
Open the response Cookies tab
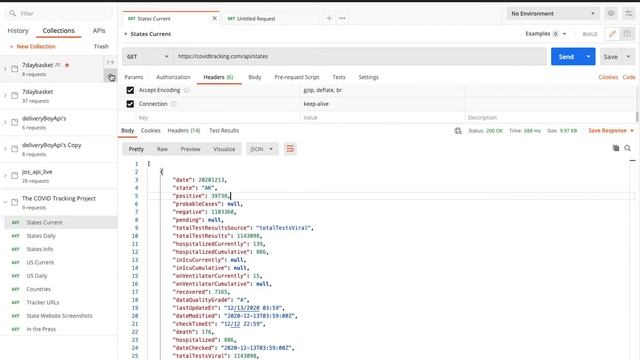(151, 131)
